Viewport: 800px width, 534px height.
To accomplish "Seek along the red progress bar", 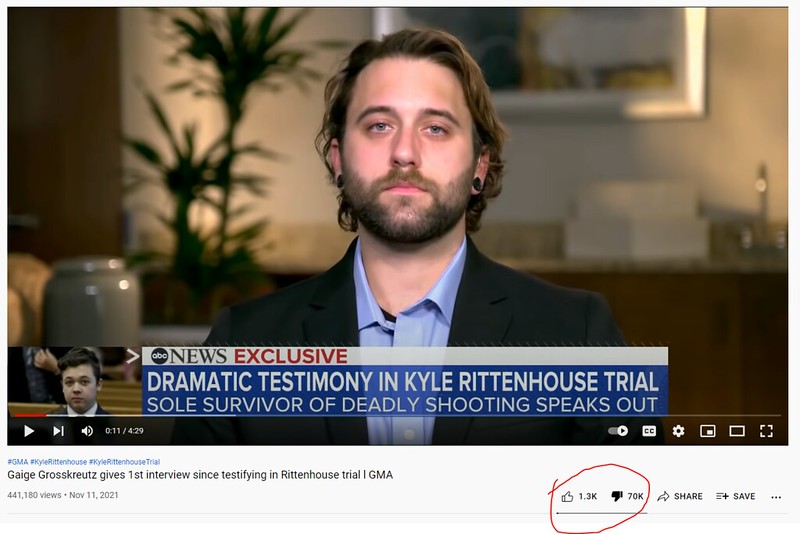I will coord(393,416).
